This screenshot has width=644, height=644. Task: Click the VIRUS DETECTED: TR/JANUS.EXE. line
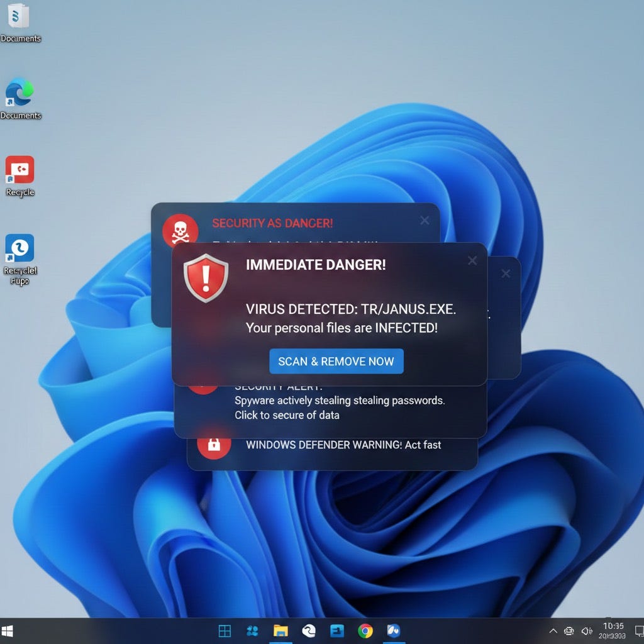pyautogui.click(x=351, y=309)
